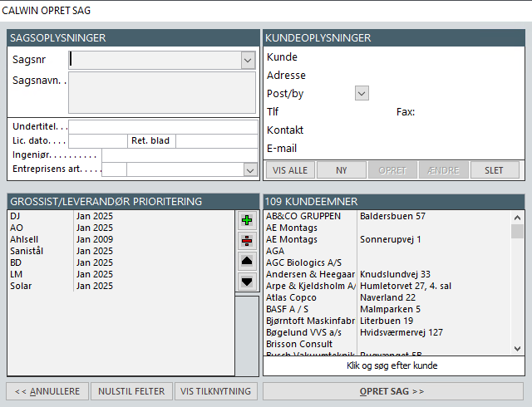This screenshot has width=532, height=407.
Task: Open the Sagsnr dropdown
Action: click(x=248, y=61)
